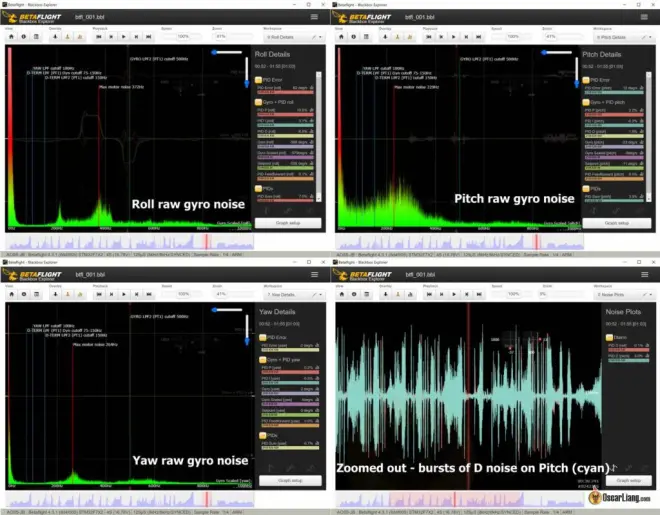Viewport: 660px width, 515px height.
Task: Click analyser icon beside PID Sum [roll] row
Action: pyautogui.click(x=311, y=196)
